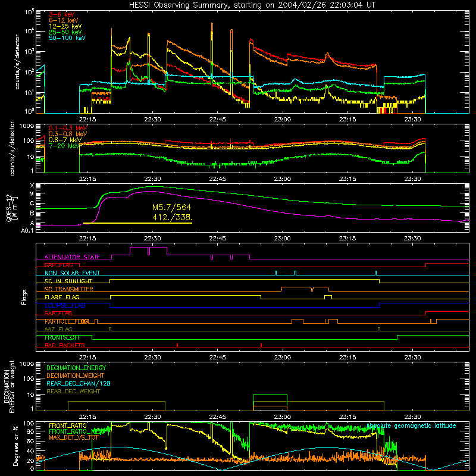Image resolution: width=476 pixels, height=476 pixels.
Task: Click the vertical Flags axis title
Action: point(24,297)
